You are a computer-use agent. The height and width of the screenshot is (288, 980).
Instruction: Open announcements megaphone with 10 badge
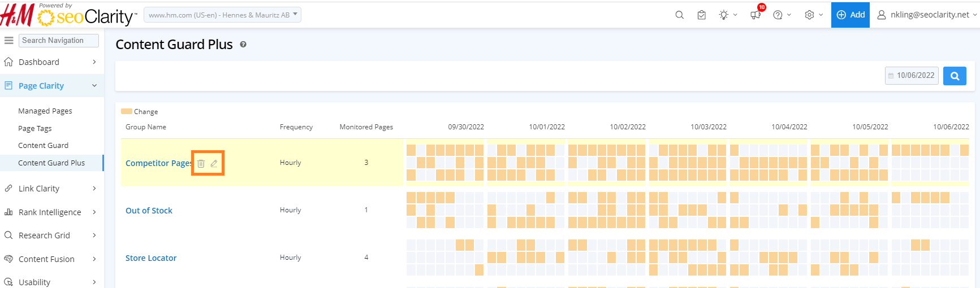[755, 15]
